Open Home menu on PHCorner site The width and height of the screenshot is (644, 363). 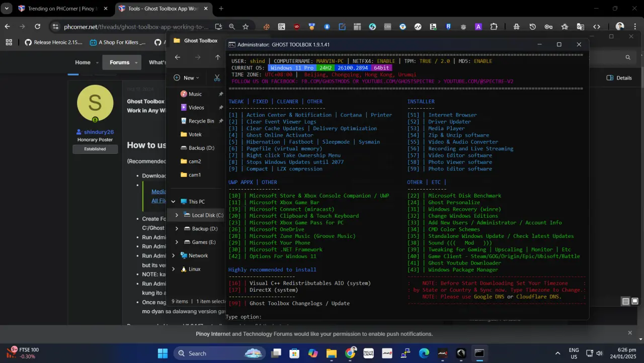coord(83,62)
